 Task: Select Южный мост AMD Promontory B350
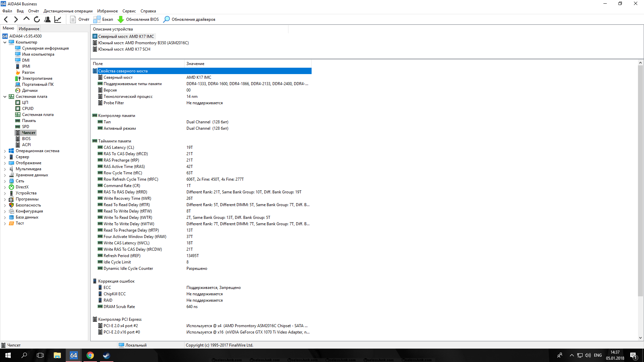point(143,43)
